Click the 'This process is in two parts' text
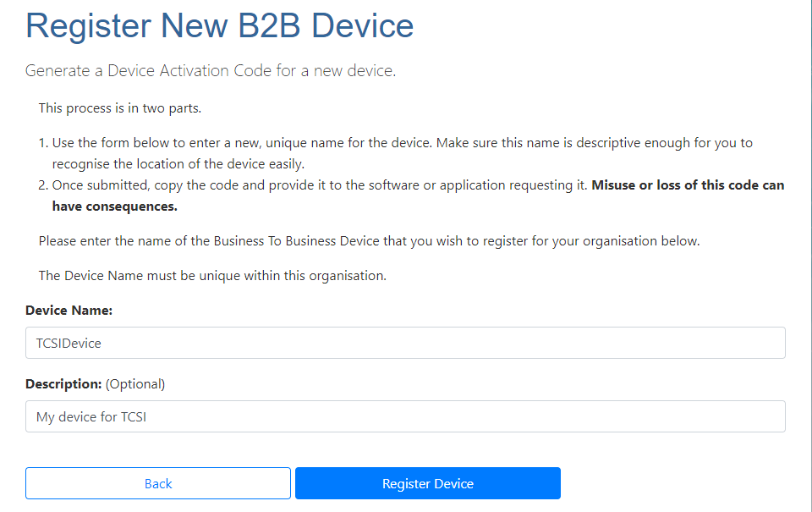 coord(119,108)
